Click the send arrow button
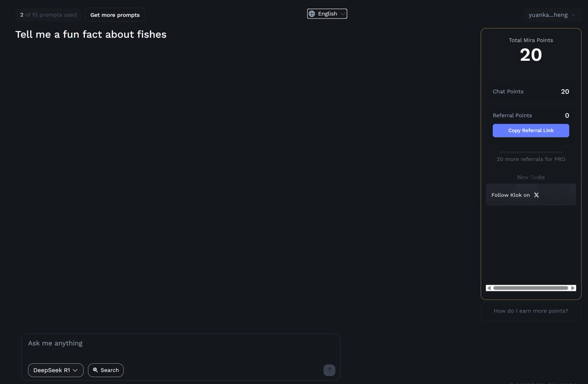Screen dimensions: 588x384 point(329,370)
